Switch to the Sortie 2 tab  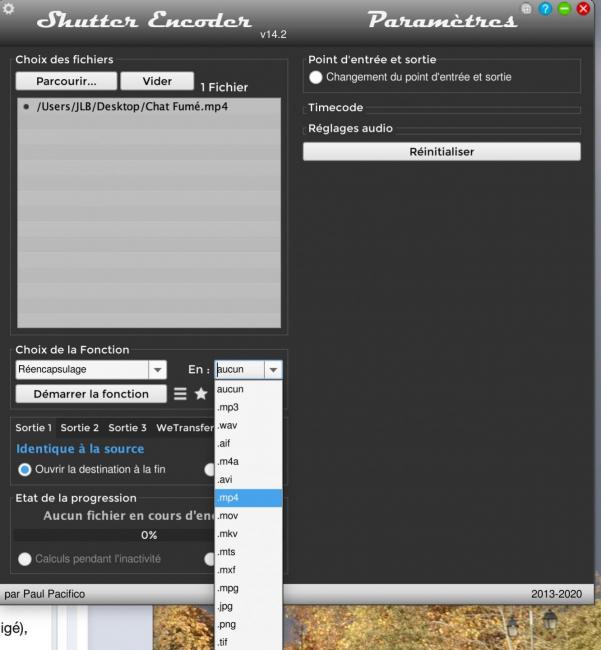81,428
